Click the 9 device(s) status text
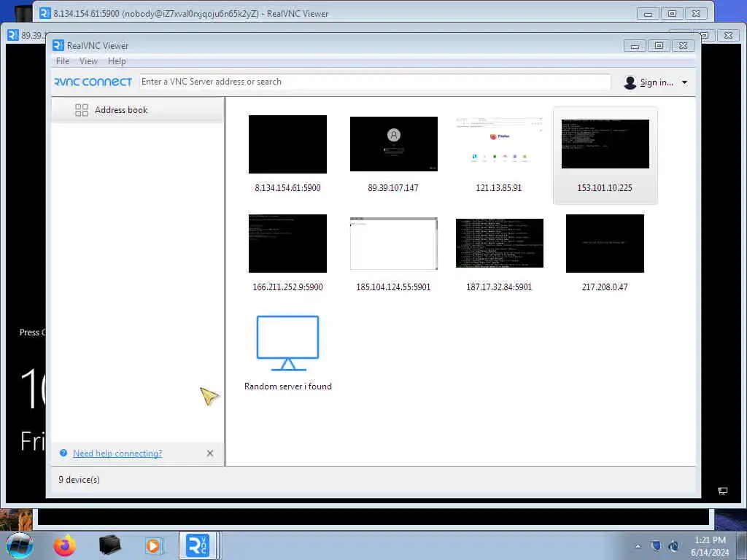Image resolution: width=747 pixels, height=560 pixels. pos(79,480)
